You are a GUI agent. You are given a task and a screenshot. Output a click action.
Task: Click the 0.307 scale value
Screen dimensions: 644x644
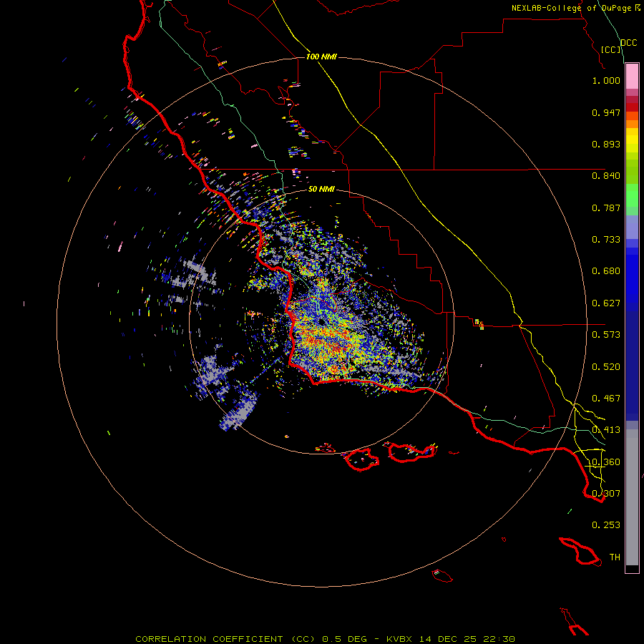click(x=606, y=494)
